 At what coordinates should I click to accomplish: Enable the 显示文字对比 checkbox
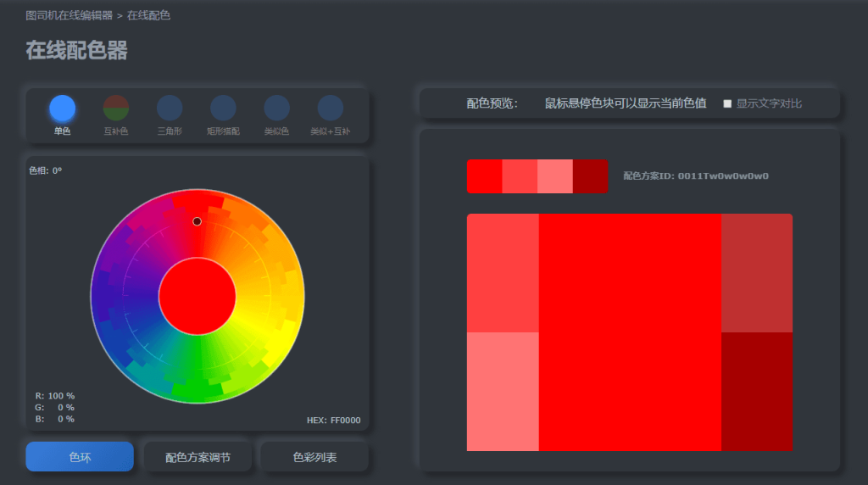coord(727,103)
